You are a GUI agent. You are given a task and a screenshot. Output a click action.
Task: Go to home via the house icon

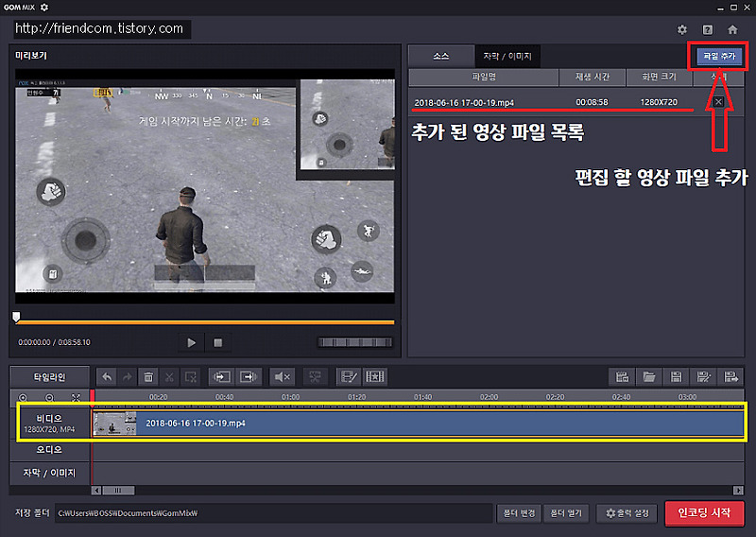coord(732,30)
